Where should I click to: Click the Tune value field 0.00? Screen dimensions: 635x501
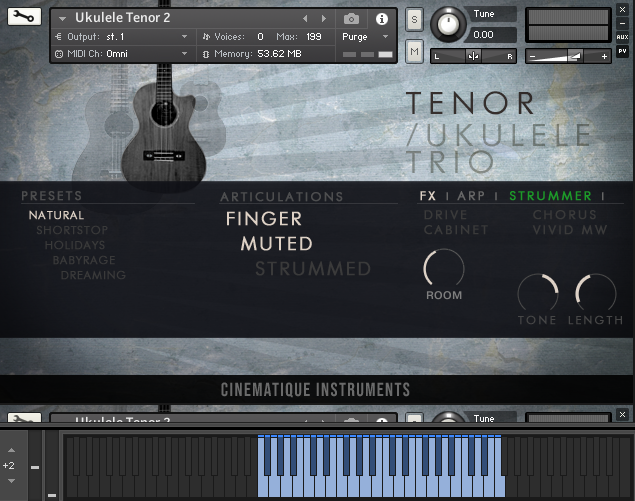tap(492, 35)
